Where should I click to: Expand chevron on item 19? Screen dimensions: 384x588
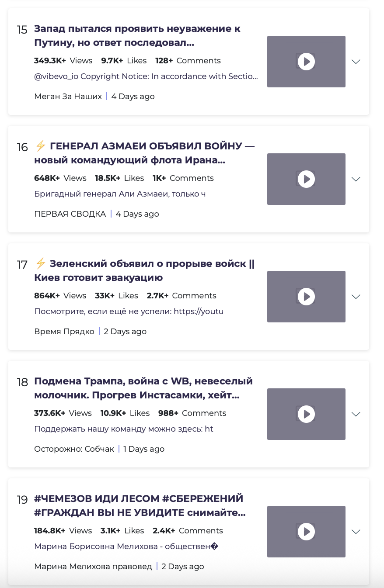pos(356,532)
